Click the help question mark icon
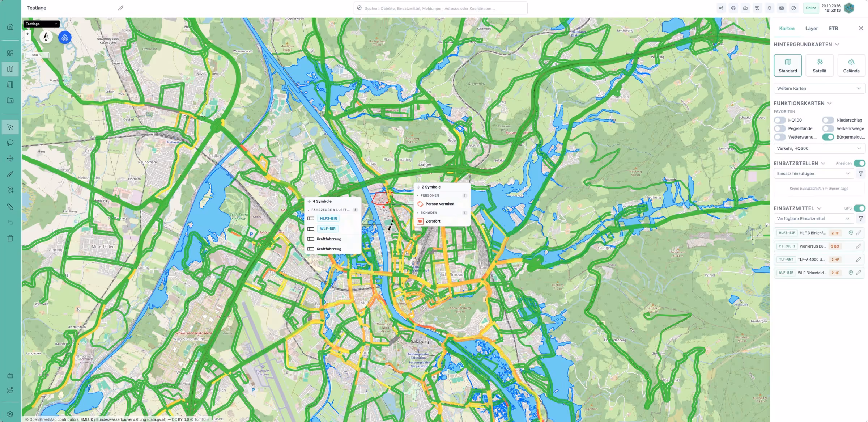This screenshot has height=422, width=868. [x=793, y=8]
